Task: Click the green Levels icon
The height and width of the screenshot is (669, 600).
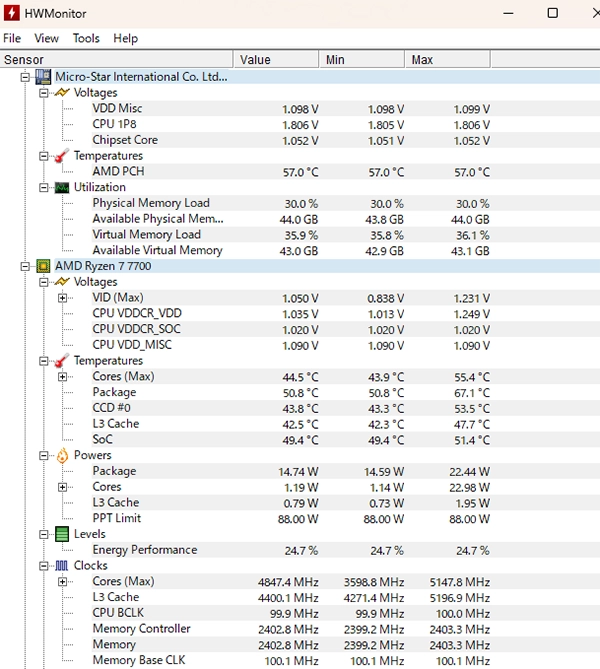Action: tap(61, 535)
